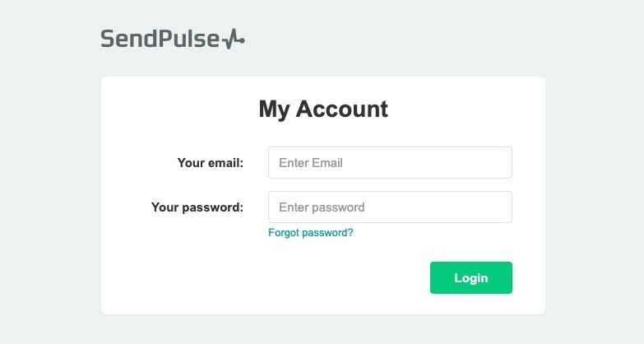The width and height of the screenshot is (644, 344).
Task: Click the Your email: label
Action: [x=211, y=163]
